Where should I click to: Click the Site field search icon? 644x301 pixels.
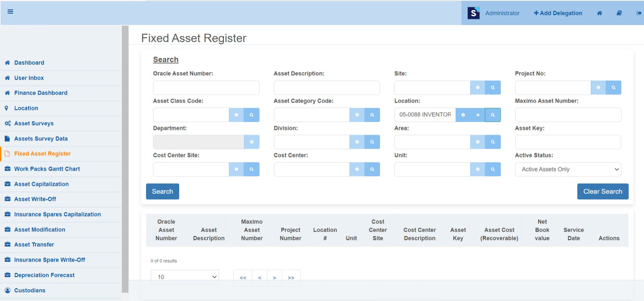tap(493, 88)
